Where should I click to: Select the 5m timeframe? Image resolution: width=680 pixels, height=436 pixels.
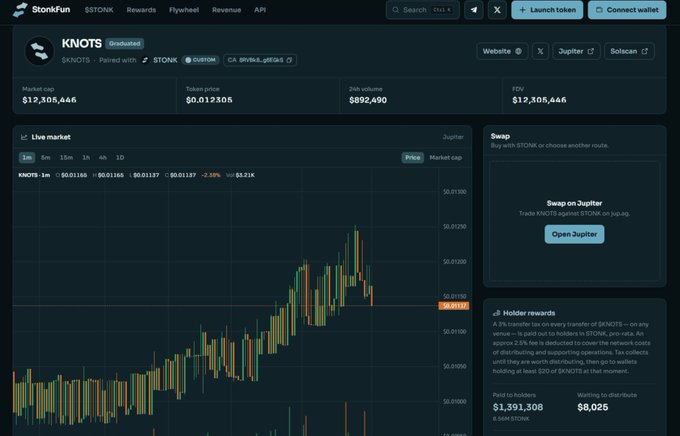point(46,157)
